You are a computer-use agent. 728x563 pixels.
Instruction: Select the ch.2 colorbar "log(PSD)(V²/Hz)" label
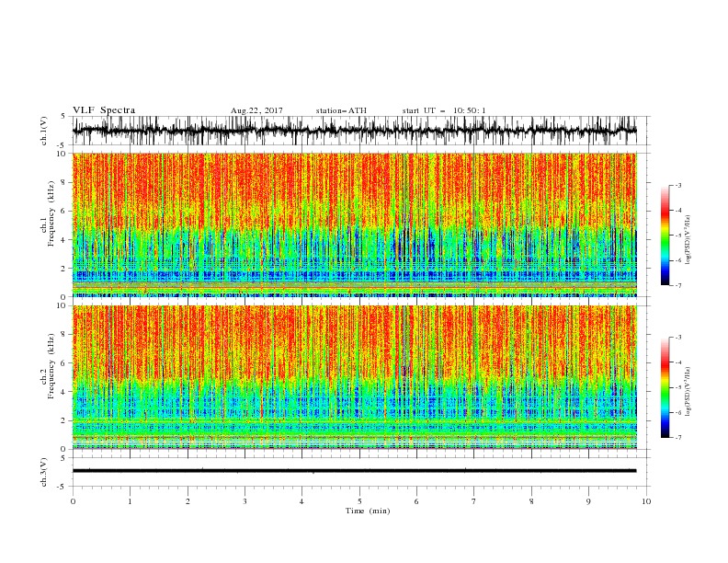(688, 392)
